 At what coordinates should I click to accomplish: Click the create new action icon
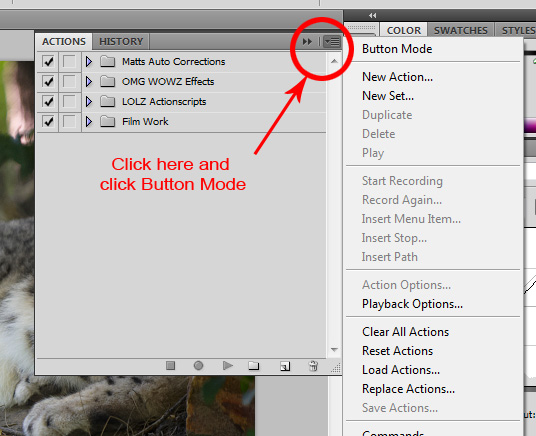coord(285,366)
